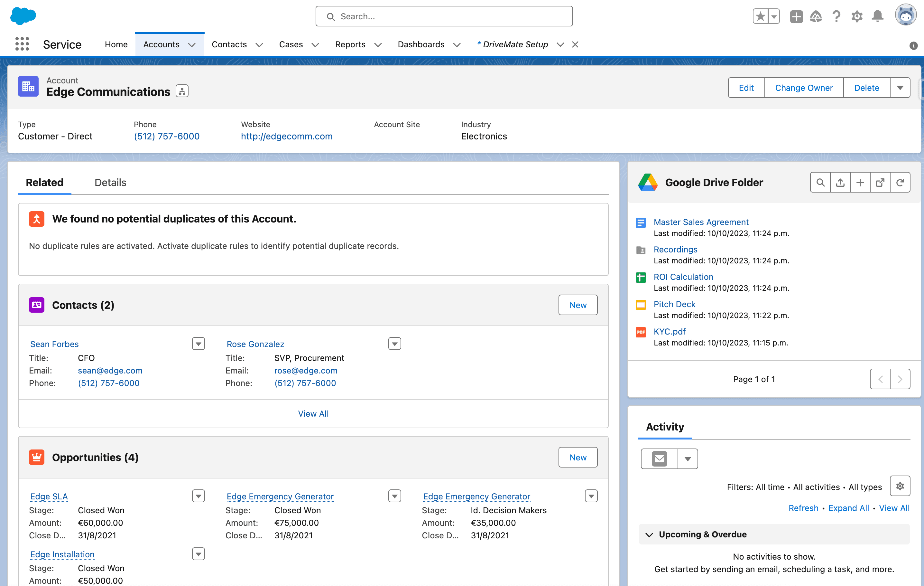Image resolution: width=924 pixels, height=586 pixels.
Task: Open Google Drive Folder in new window
Action: click(880, 183)
